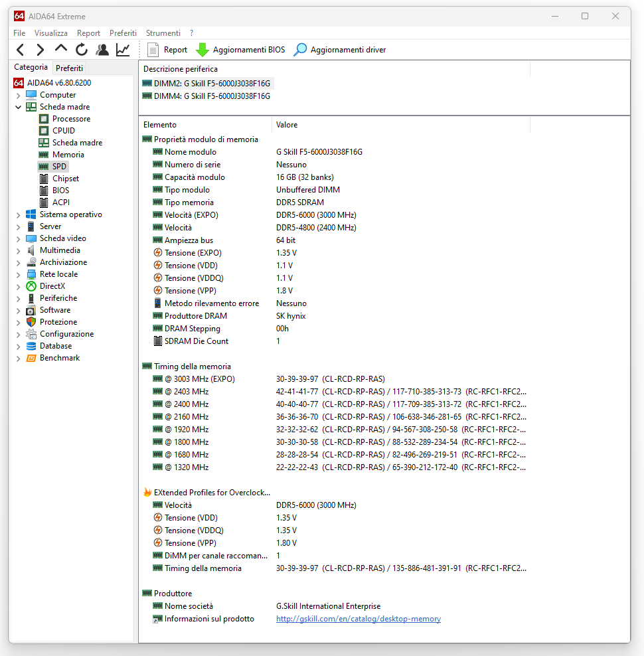Select the Nome società row

pos(335,606)
